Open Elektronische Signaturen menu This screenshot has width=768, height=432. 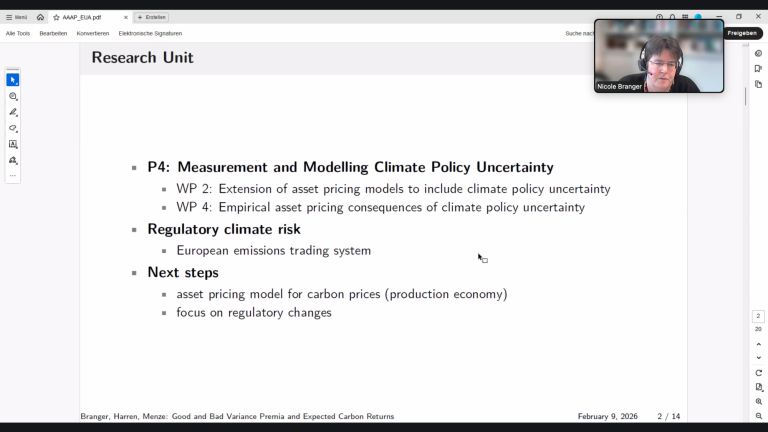[x=150, y=33]
